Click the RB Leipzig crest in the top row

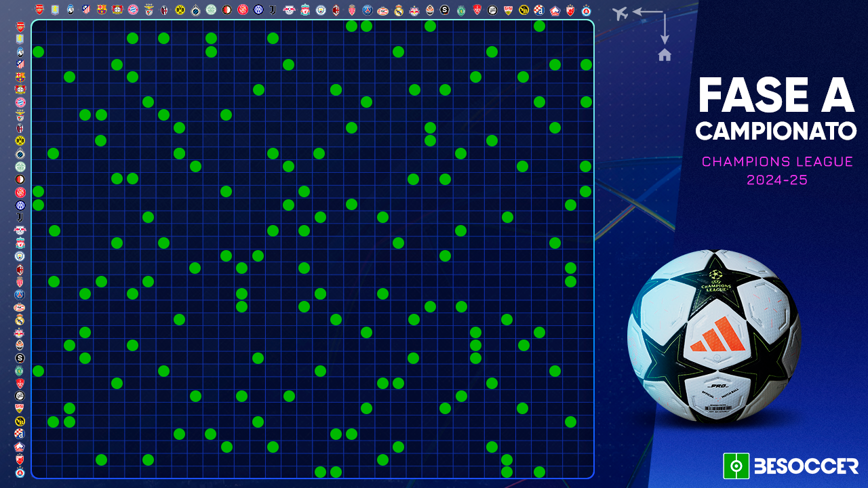289,9
